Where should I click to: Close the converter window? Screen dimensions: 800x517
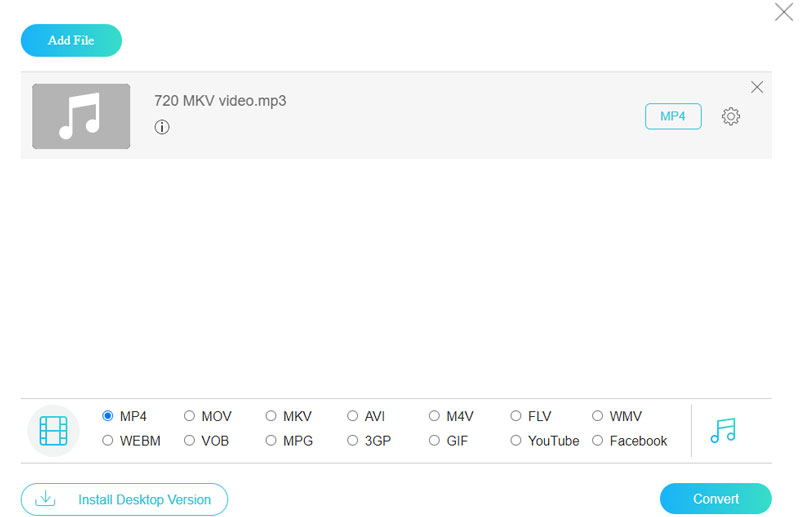(x=784, y=12)
